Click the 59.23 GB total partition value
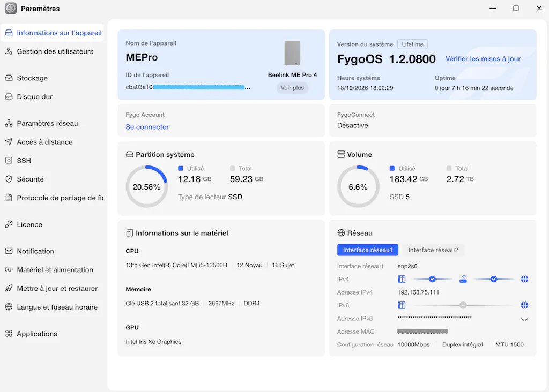This screenshot has height=392, width=549. (x=247, y=179)
